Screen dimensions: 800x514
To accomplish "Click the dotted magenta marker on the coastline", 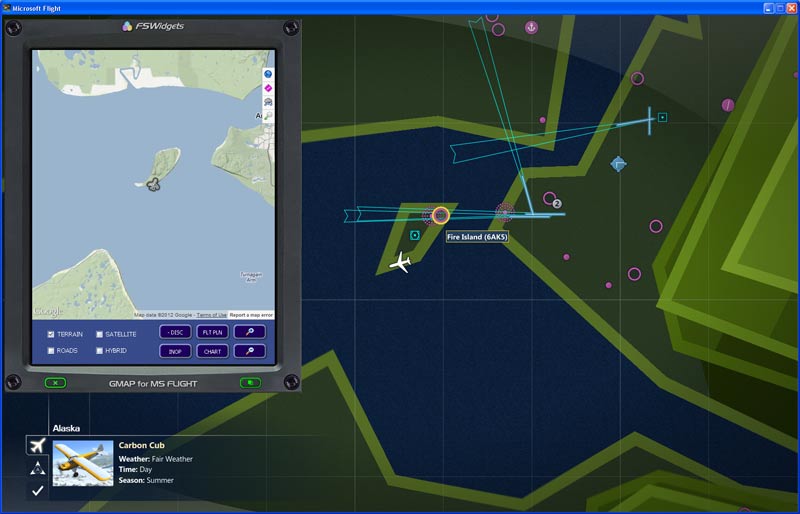I will [505, 212].
